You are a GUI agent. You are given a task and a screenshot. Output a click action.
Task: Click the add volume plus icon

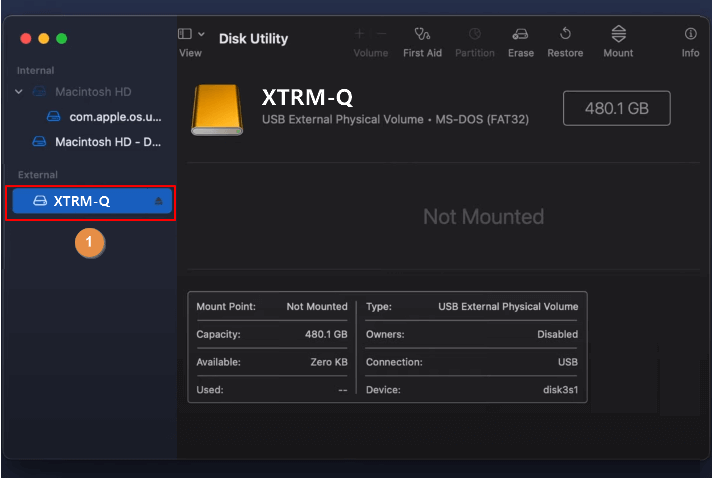point(360,34)
